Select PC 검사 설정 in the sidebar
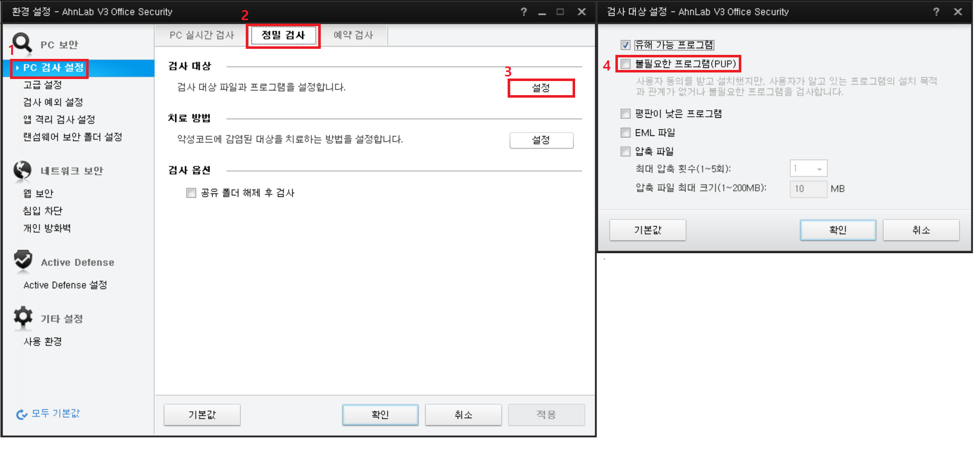The image size is (980, 456). click(x=53, y=68)
